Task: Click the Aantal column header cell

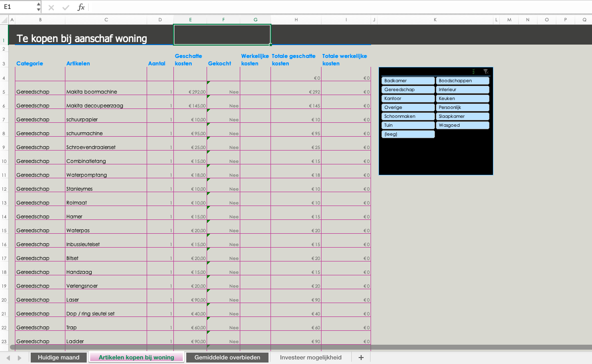Action: click(x=160, y=59)
